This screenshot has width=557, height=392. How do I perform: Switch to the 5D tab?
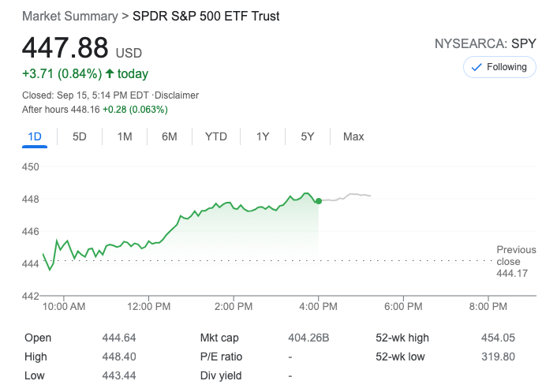click(x=80, y=136)
